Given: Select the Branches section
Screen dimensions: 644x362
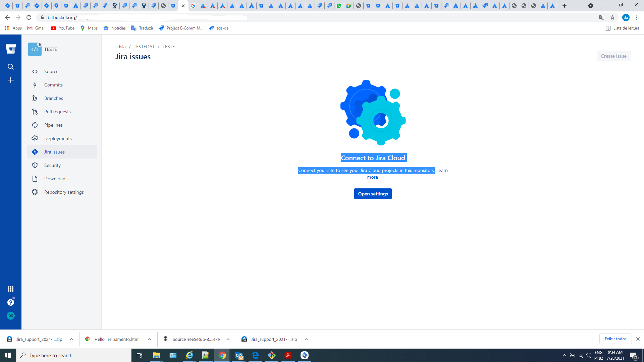Looking at the screenshot, I should point(54,98).
